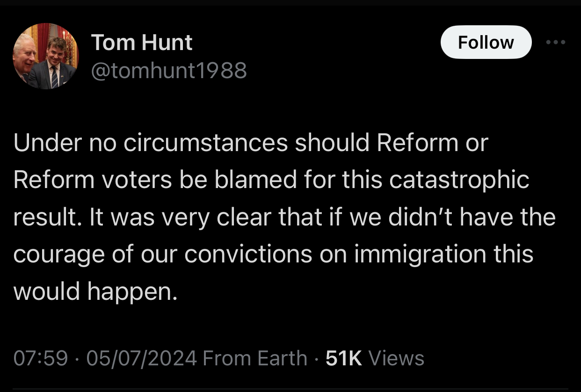Open the 51K view count
Viewport: 581px width, 392px height.
coord(343,358)
